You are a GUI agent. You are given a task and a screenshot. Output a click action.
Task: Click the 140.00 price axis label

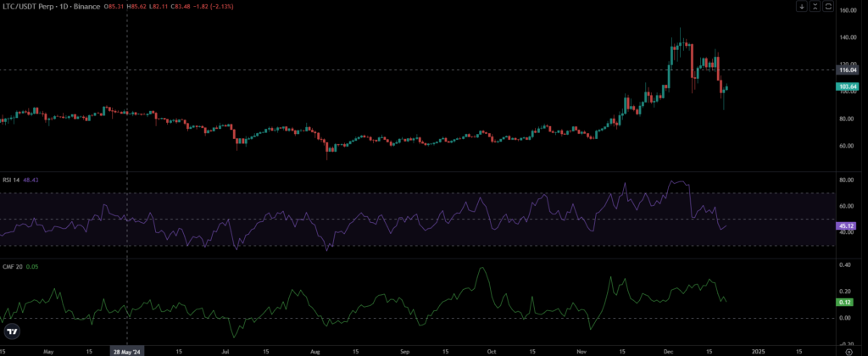pyautogui.click(x=848, y=37)
